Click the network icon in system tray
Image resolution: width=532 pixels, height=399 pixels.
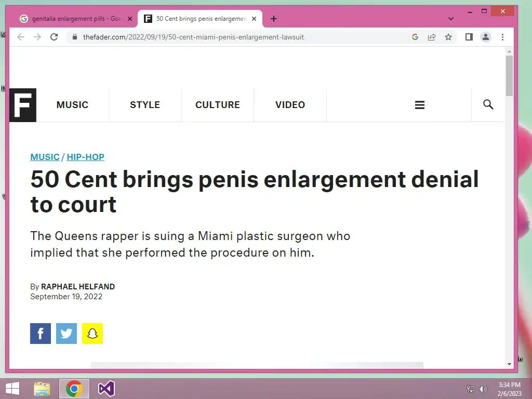(x=471, y=389)
